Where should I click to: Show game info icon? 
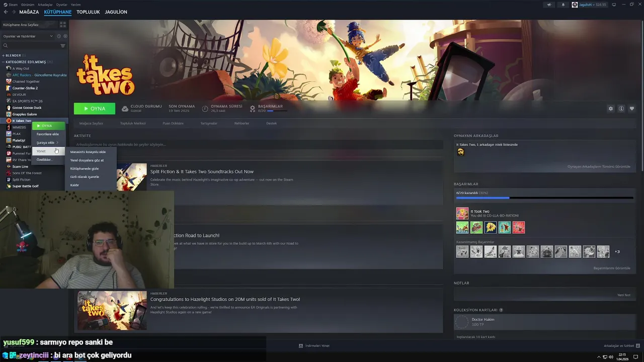click(621, 109)
